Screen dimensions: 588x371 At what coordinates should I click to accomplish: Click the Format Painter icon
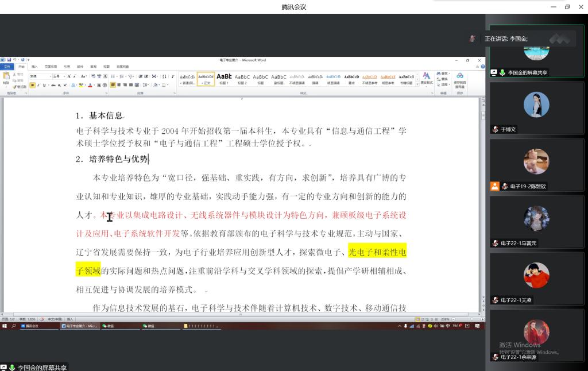tap(20, 87)
